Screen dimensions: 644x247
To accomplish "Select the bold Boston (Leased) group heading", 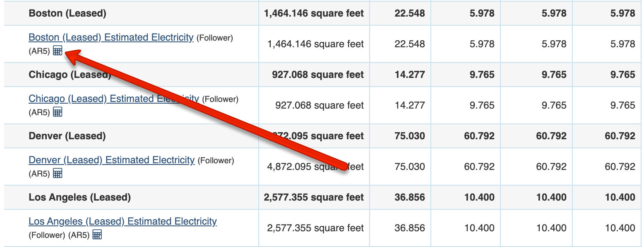I will pos(67,13).
